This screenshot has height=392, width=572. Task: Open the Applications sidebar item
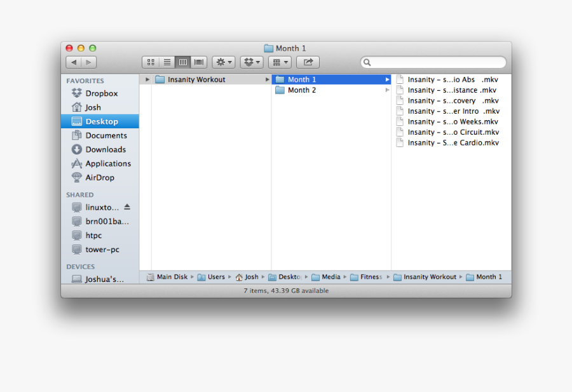point(104,163)
